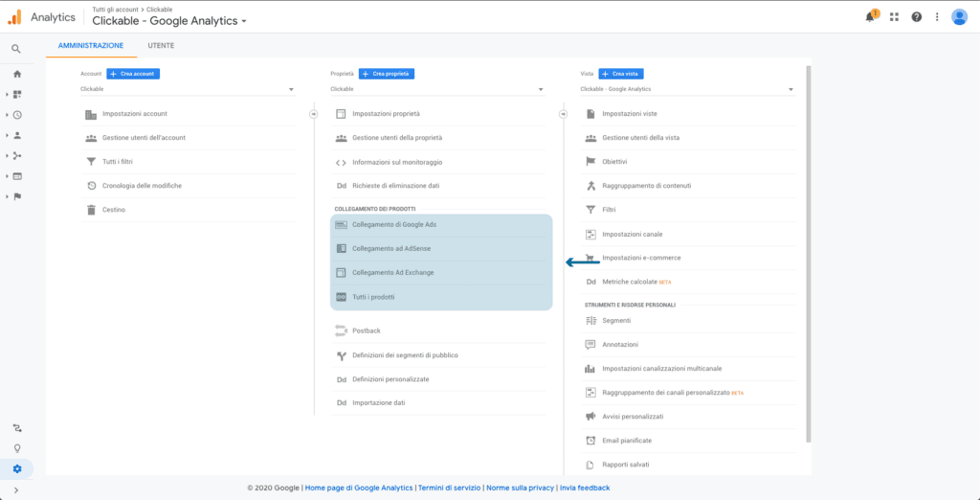980x500 pixels.
Task: Click the Crea proprietà button
Action: (x=387, y=74)
